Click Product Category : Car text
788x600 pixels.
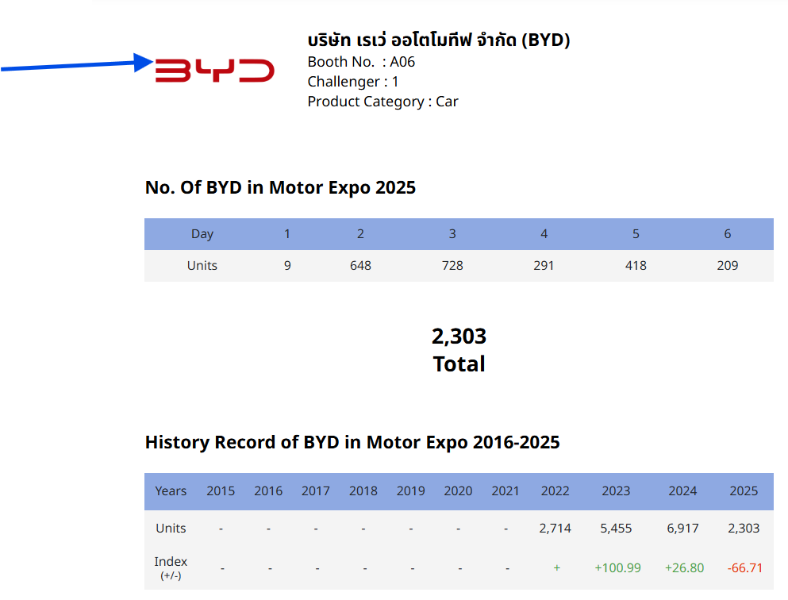click(x=383, y=102)
